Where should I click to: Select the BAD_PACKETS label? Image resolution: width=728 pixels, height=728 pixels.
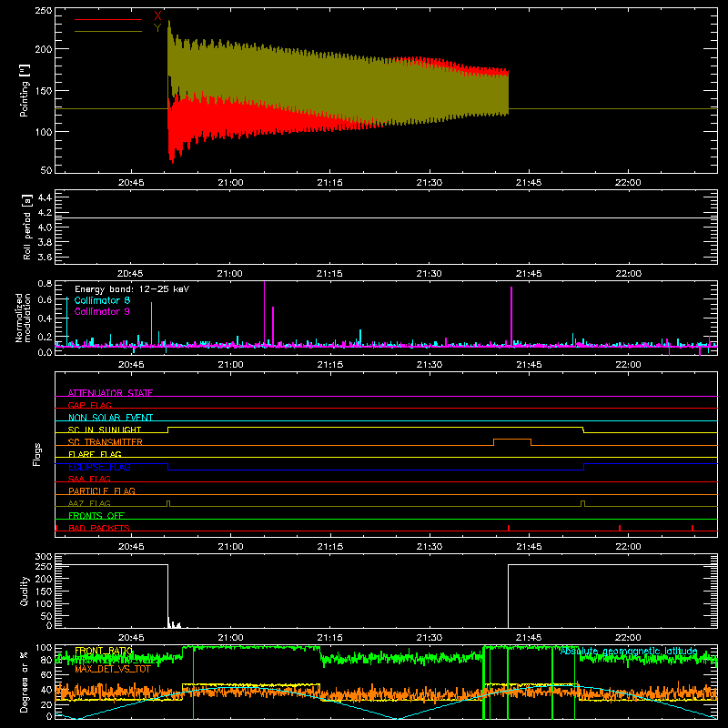pos(99,528)
